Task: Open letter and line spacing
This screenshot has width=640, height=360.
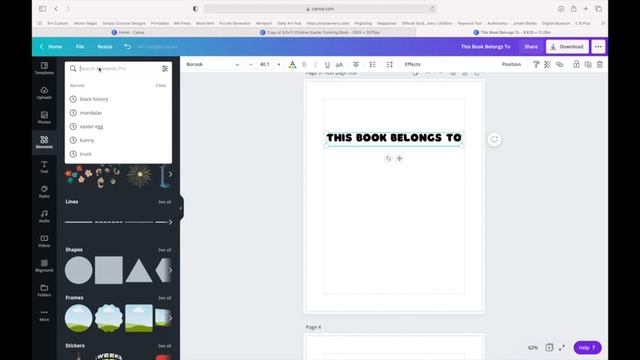Action: (389, 64)
